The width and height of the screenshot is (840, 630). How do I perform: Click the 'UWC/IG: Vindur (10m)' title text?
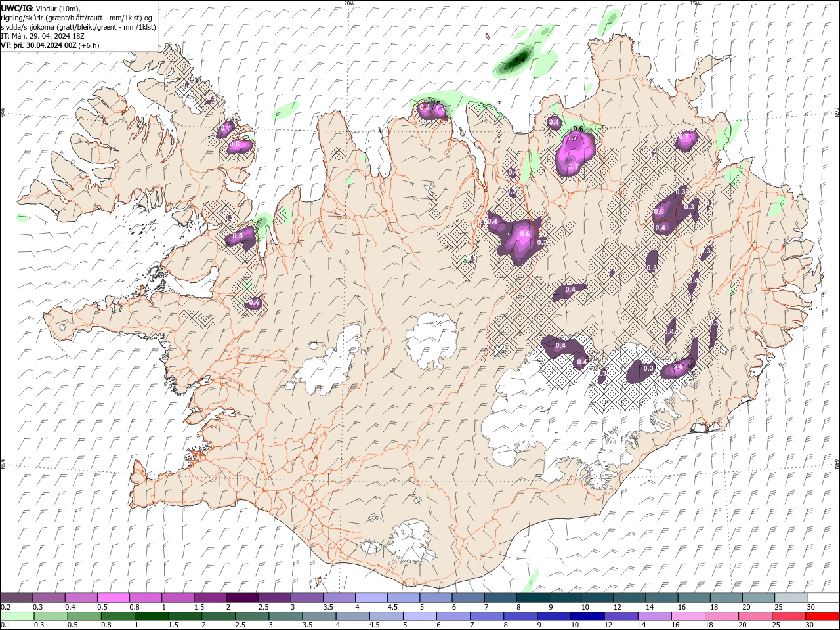tap(41, 8)
